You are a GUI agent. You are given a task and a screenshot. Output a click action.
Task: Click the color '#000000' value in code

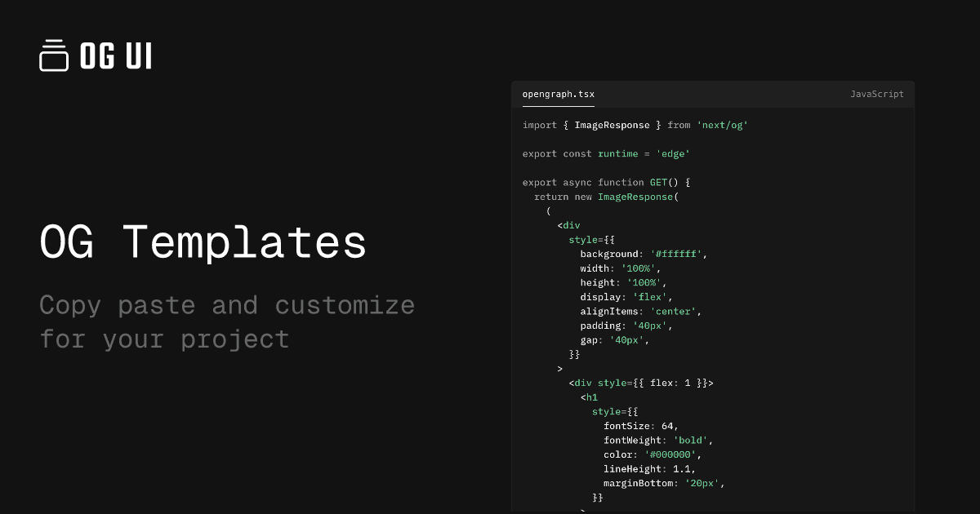(x=670, y=454)
